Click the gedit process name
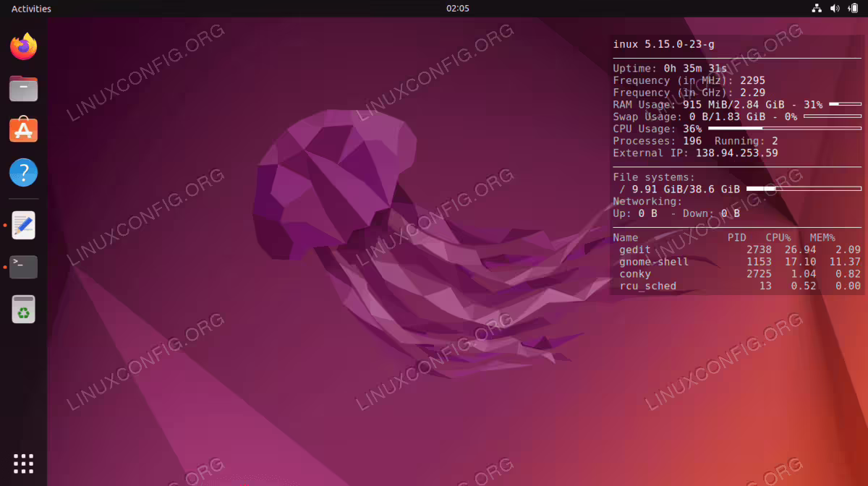This screenshot has height=486, width=868. (634, 250)
